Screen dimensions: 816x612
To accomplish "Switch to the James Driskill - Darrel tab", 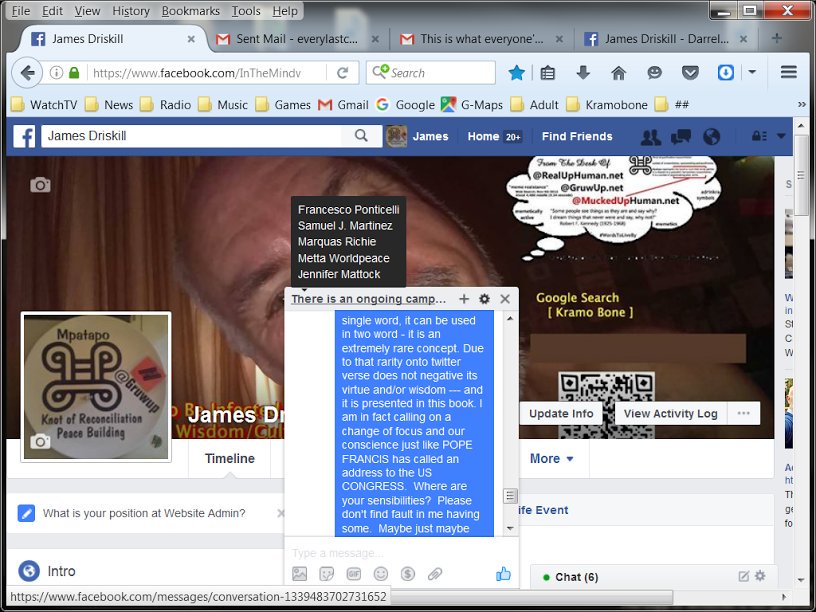I will (666, 39).
